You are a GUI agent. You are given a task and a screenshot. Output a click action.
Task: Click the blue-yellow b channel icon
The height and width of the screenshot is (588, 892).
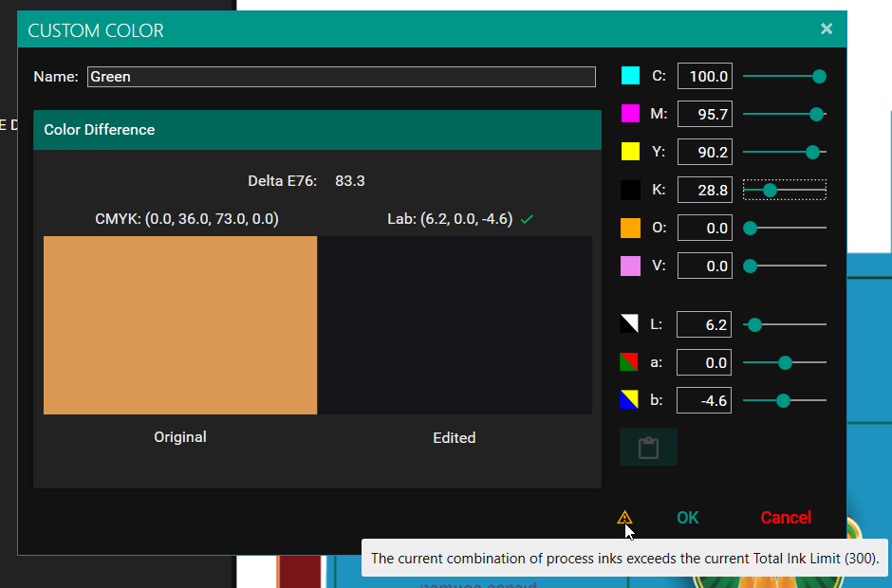coord(629,400)
